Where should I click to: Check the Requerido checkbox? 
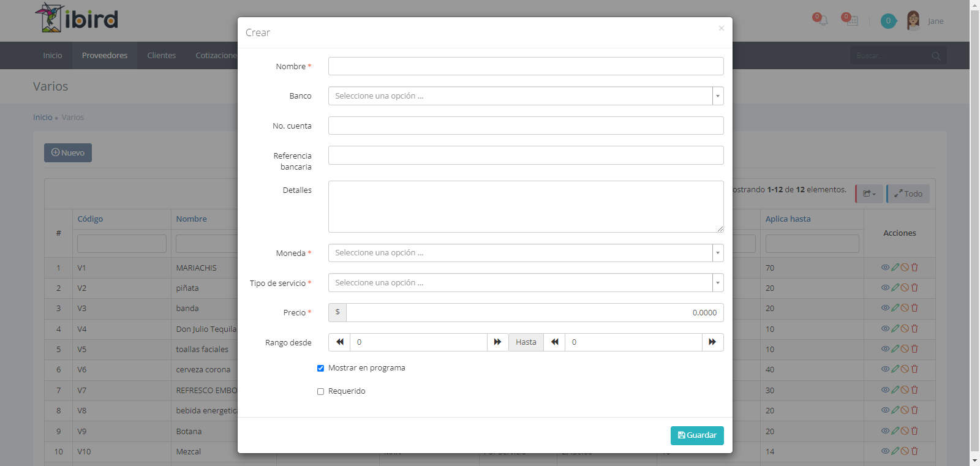tap(320, 391)
